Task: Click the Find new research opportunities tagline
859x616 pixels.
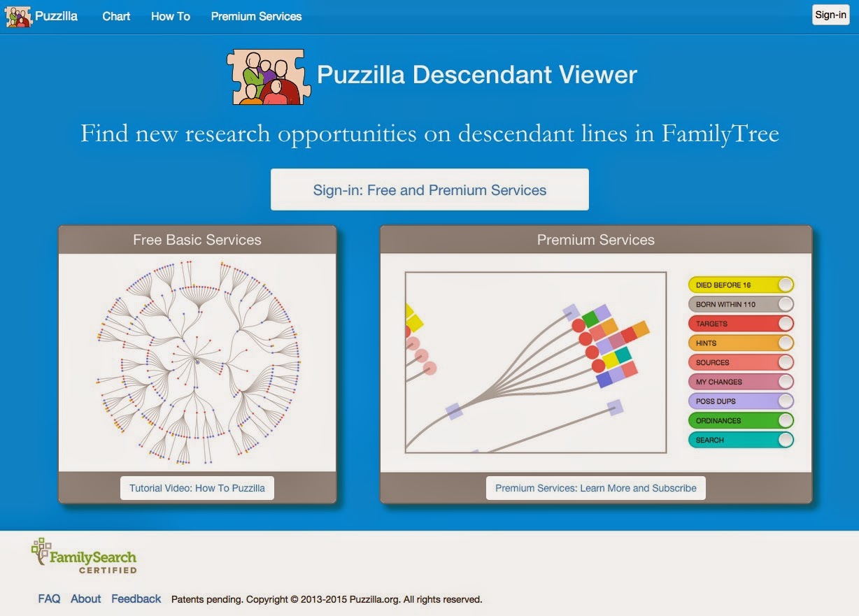Action: 429,133
